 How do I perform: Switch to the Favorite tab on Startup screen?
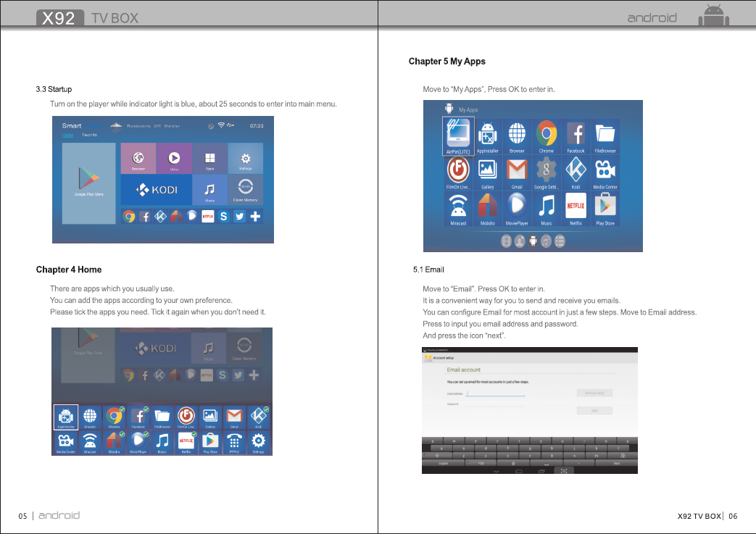[90, 135]
